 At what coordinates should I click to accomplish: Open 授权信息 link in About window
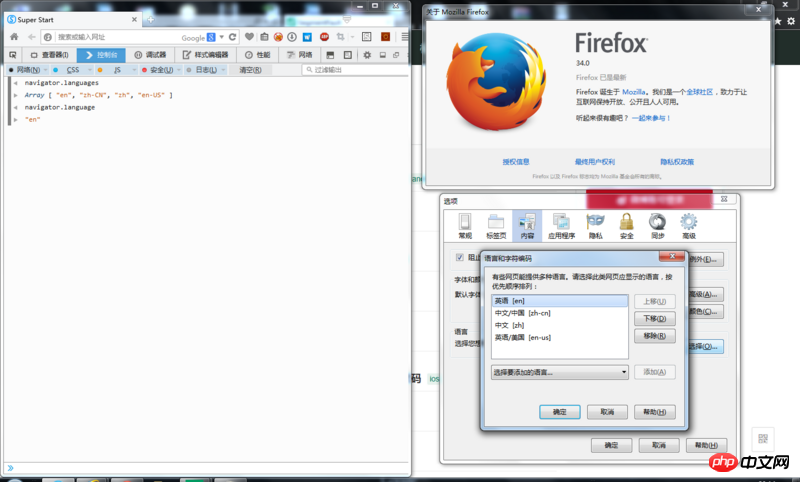pyautogui.click(x=516, y=162)
